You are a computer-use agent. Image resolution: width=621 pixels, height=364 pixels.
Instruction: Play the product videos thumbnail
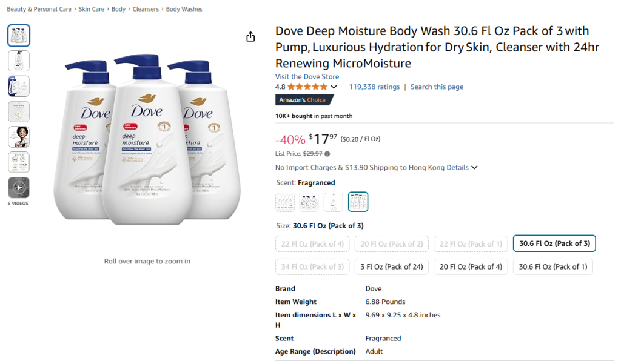19,188
